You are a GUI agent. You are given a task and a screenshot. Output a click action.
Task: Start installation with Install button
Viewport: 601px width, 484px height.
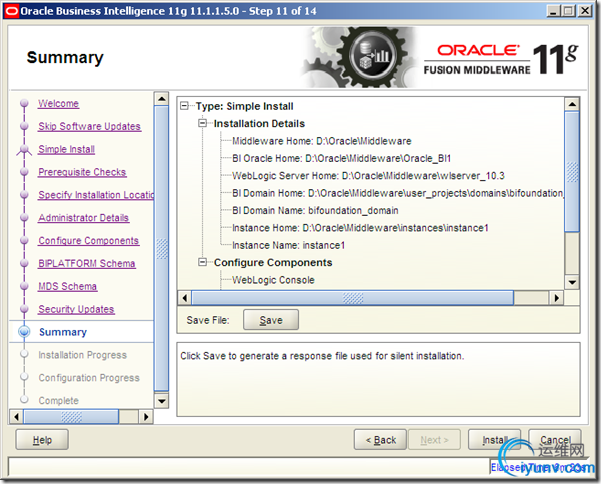click(x=494, y=440)
